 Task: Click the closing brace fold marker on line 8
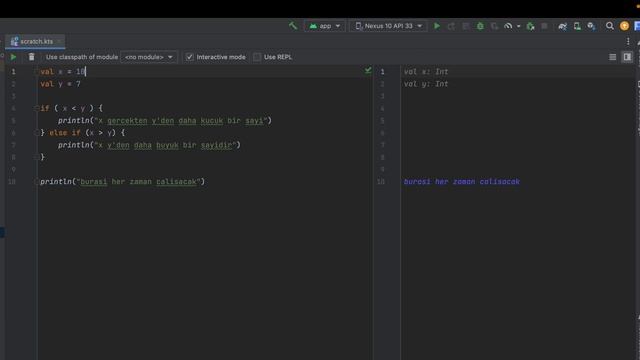[37, 157]
